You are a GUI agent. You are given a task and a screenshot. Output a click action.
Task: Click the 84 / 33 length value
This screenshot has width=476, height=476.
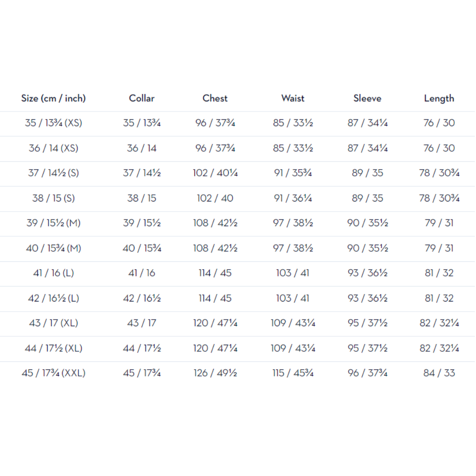click(439, 373)
